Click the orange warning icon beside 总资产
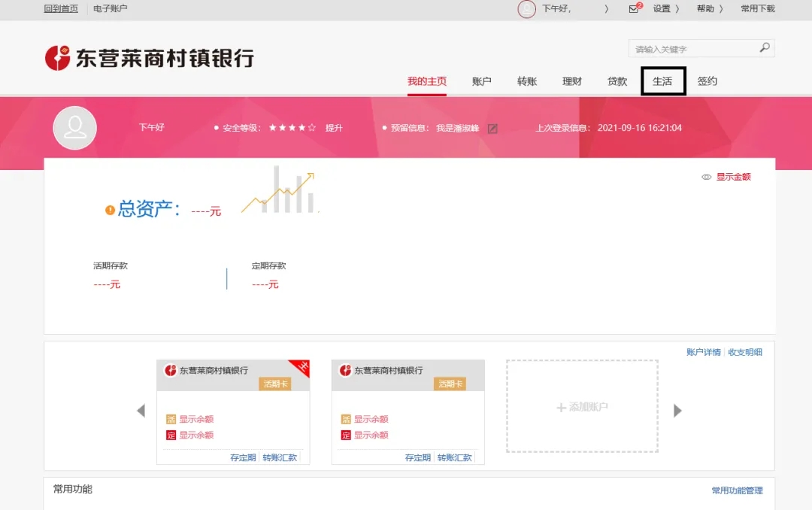This screenshot has height=510, width=812. pos(110,210)
